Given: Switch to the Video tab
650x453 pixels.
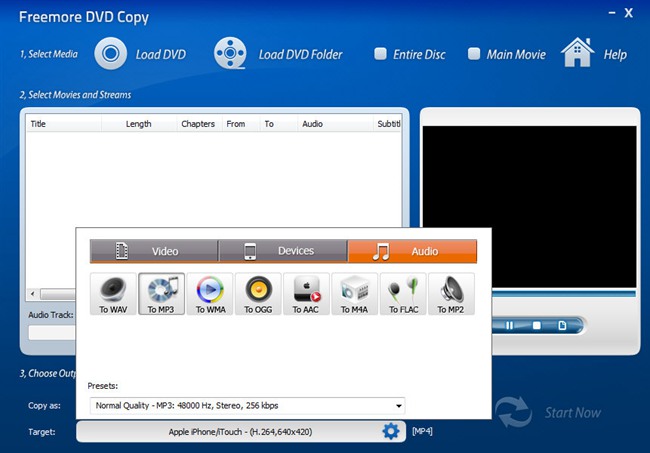Looking at the screenshot, I should 154,251.
